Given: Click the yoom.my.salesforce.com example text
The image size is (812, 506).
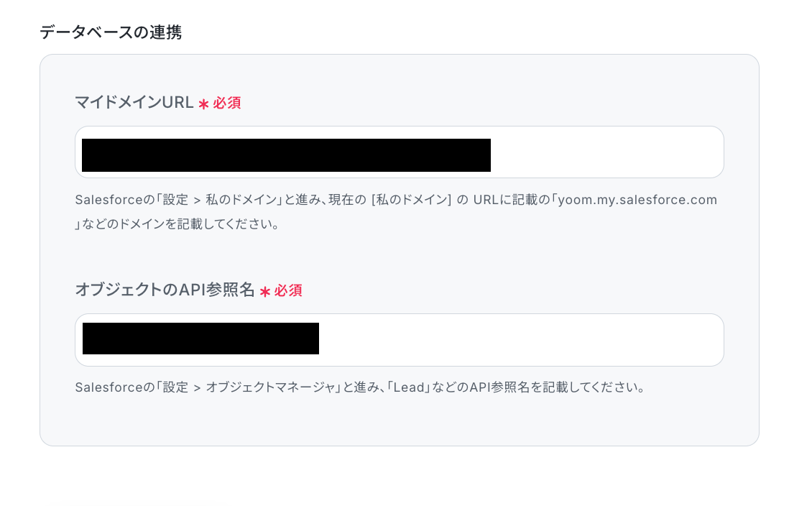Looking at the screenshot, I should coord(637,200).
